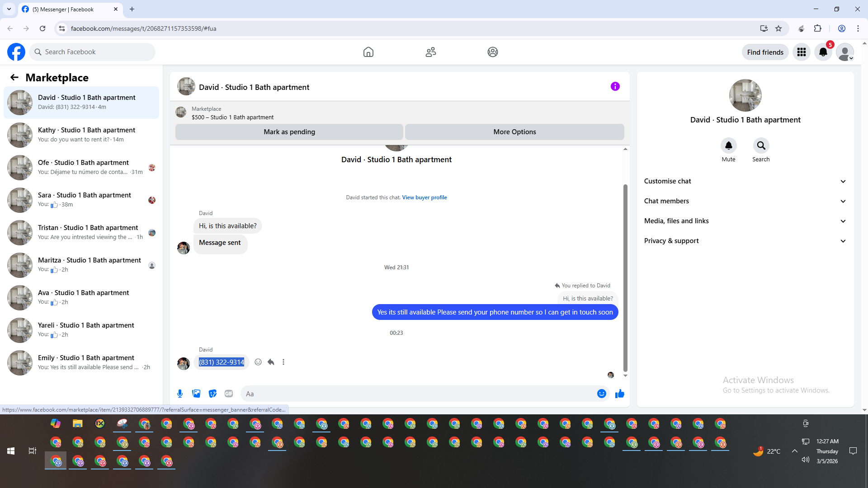868x488 pixels.
Task: Show hidden system tray icons
Action: point(794,451)
